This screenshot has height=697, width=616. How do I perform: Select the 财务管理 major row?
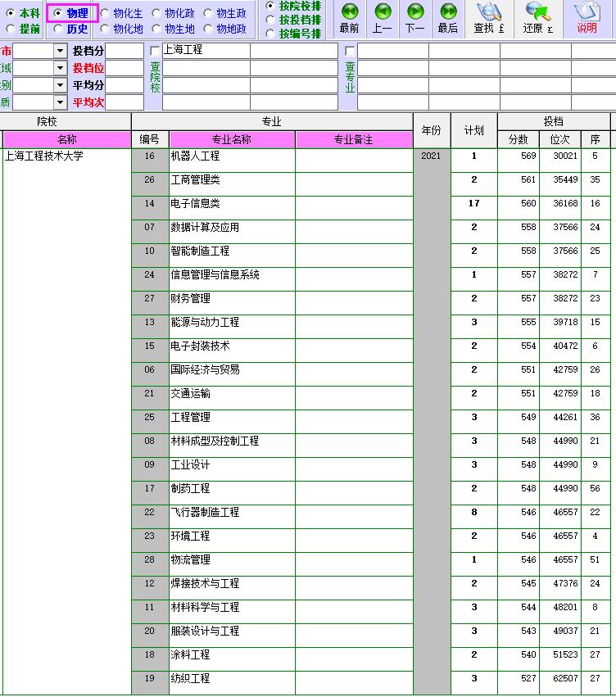point(232,303)
